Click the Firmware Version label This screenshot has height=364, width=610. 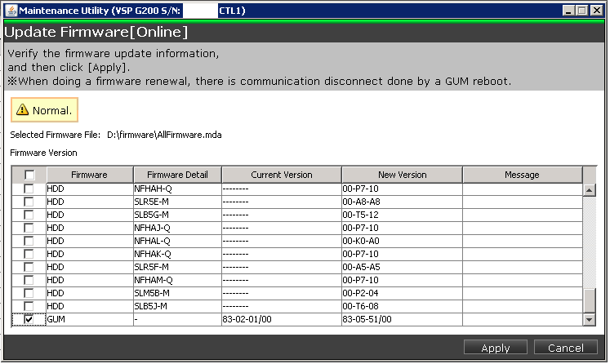pyautogui.click(x=43, y=153)
